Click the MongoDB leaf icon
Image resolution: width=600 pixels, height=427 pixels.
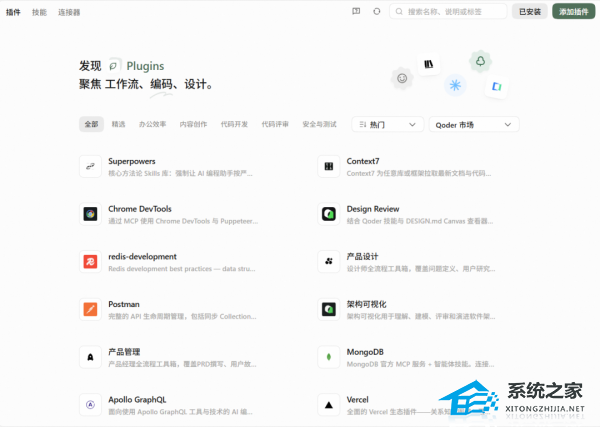[329, 357]
